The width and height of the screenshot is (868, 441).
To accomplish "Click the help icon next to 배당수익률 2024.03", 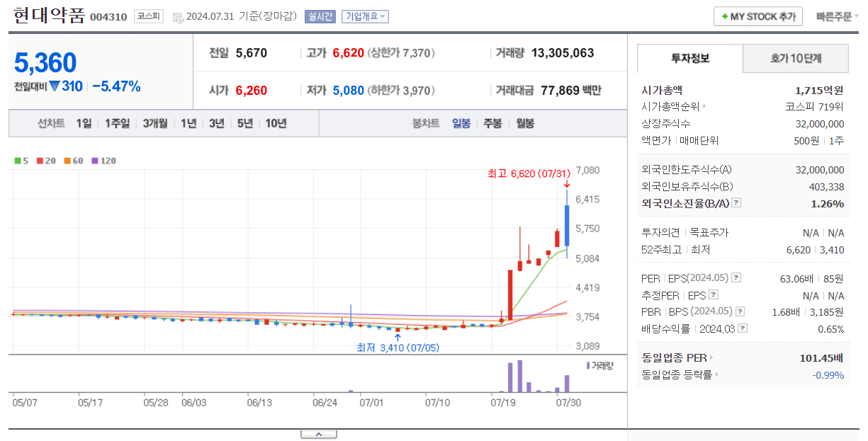I will click(x=744, y=328).
